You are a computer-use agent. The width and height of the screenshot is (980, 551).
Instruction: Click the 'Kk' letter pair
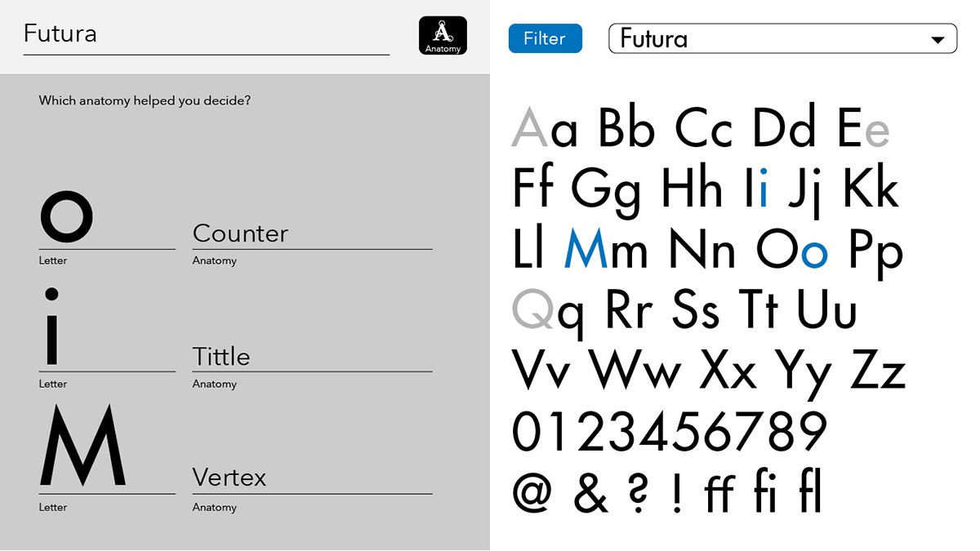(871, 187)
